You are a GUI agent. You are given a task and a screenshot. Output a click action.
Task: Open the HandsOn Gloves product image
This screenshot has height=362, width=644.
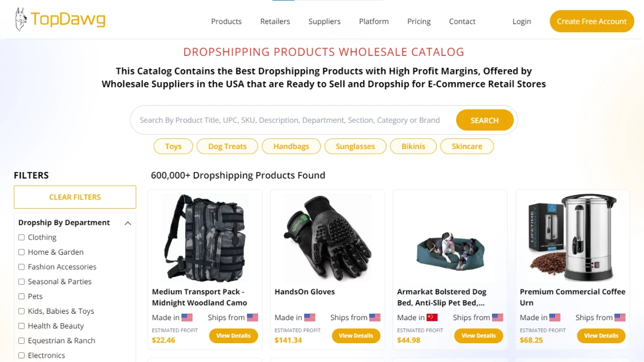click(x=327, y=238)
